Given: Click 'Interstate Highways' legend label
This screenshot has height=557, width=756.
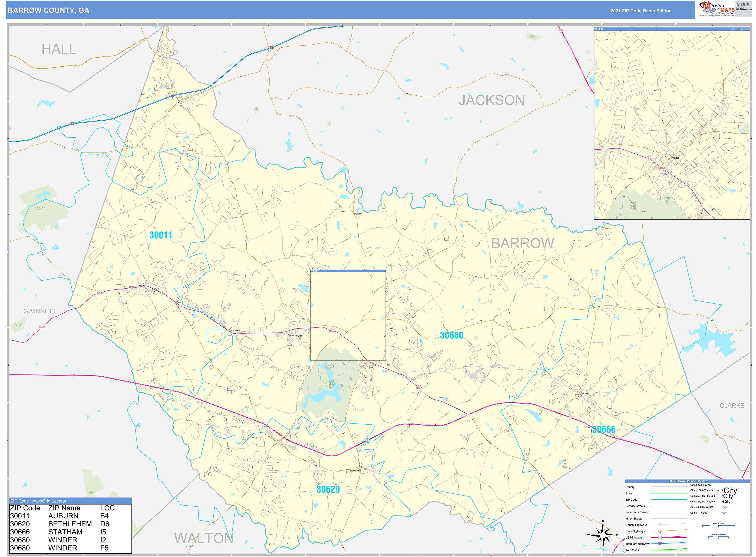Looking at the screenshot, I should (638, 544).
